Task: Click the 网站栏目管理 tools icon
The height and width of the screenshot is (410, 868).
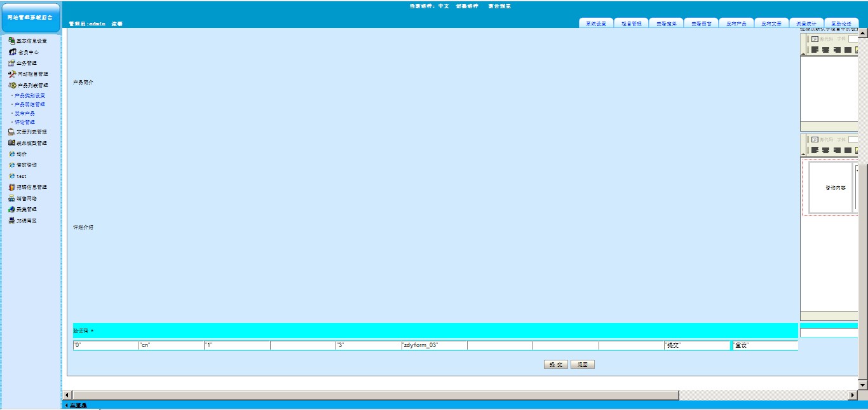Action: point(11,74)
